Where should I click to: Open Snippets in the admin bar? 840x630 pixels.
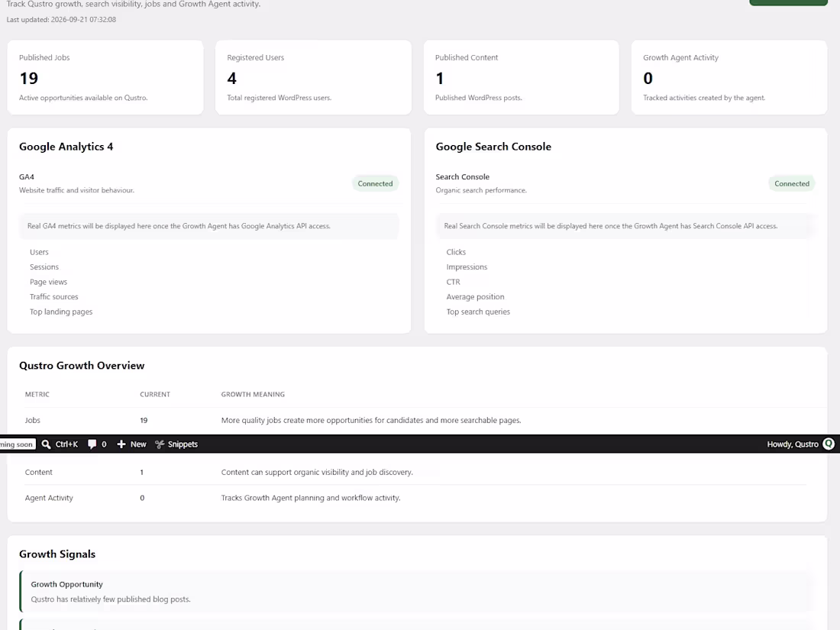click(176, 444)
